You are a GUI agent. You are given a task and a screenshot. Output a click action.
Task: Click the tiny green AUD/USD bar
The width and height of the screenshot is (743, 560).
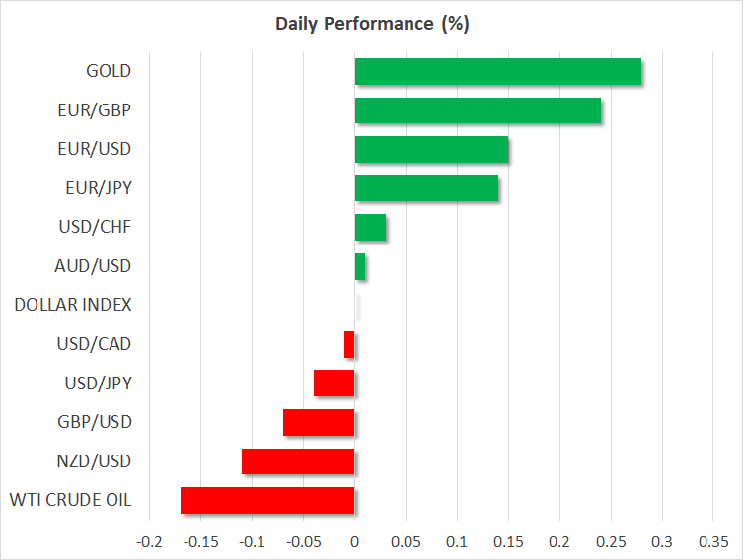click(360, 266)
